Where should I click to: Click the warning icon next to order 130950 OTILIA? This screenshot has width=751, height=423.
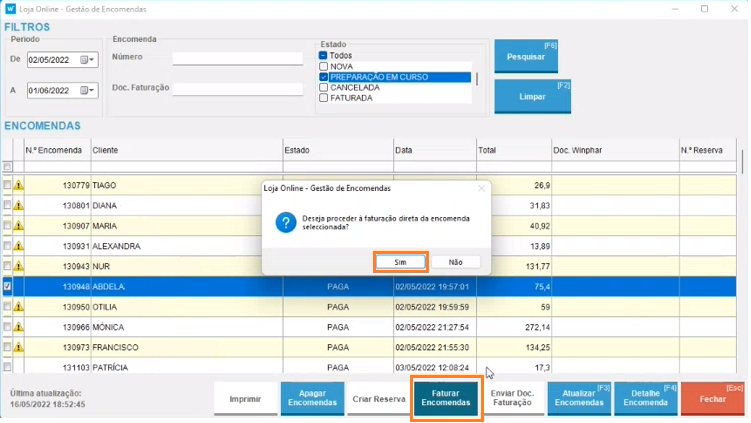(18, 307)
